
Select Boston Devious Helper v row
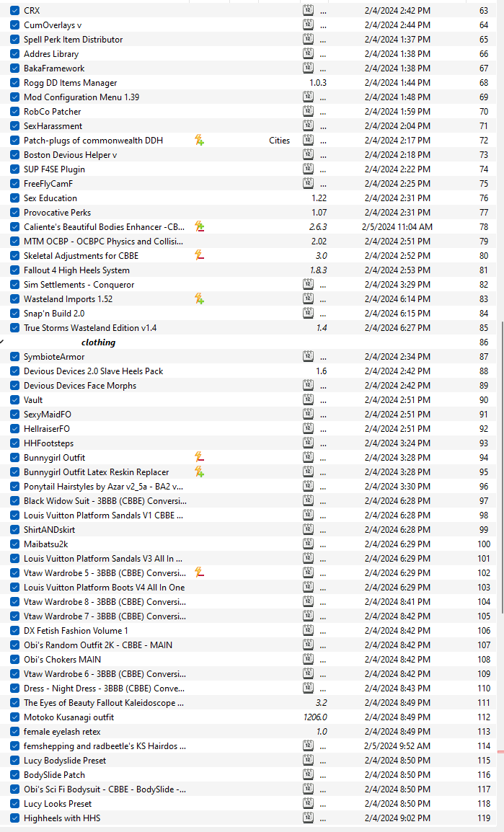pos(71,155)
